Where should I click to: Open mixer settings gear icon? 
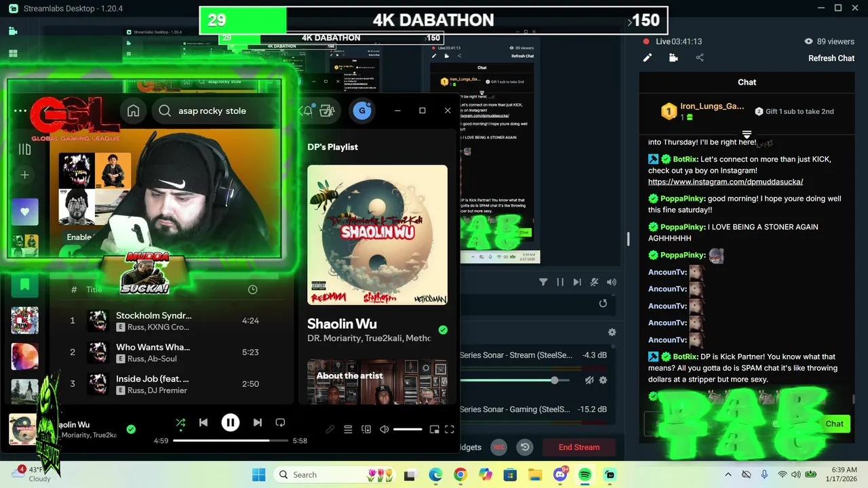[x=612, y=332]
